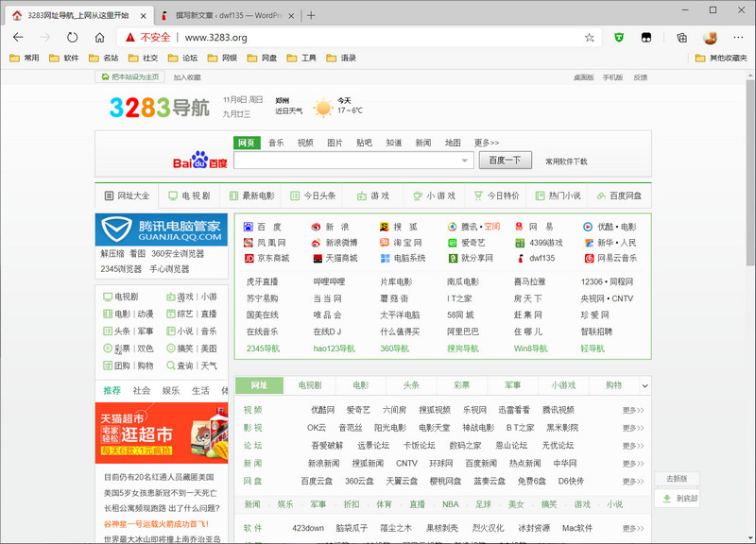Click the address bar showing www.3283.org
Screen dimensions: 756x544
[360, 37]
